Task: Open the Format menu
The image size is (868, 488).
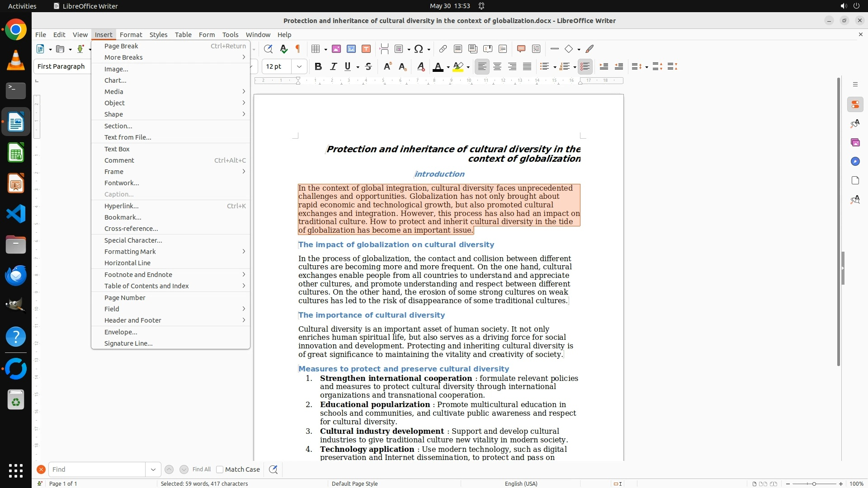Action: tap(131, 35)
